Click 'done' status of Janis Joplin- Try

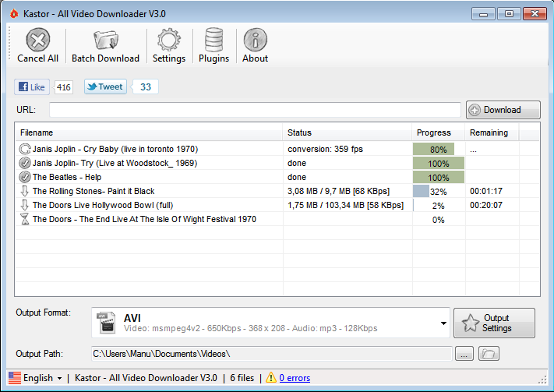(297, 163)
